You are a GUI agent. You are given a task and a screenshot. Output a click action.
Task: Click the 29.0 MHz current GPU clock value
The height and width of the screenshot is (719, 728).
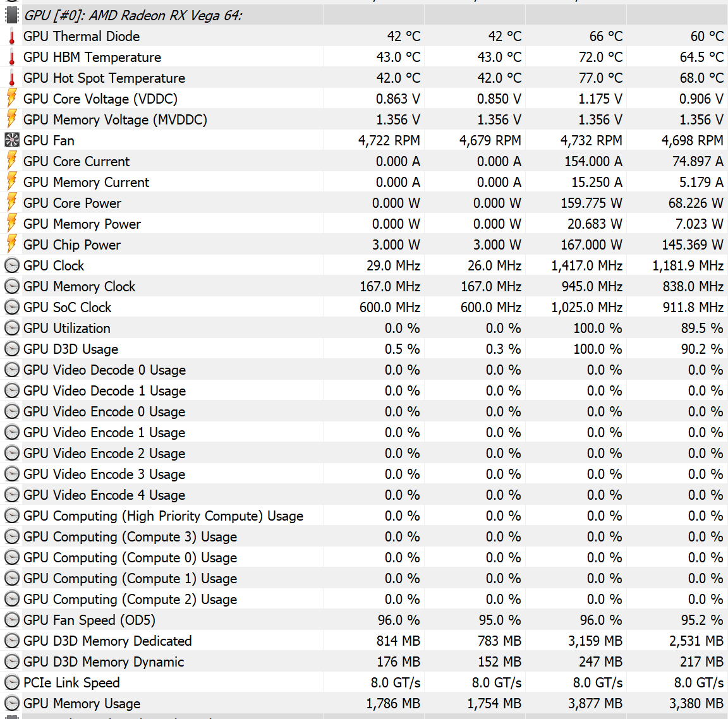click(393, 265)
